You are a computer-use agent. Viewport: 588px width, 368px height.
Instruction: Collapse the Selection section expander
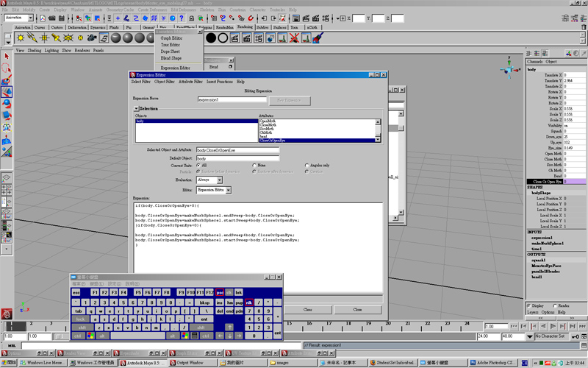pos(136,108)
